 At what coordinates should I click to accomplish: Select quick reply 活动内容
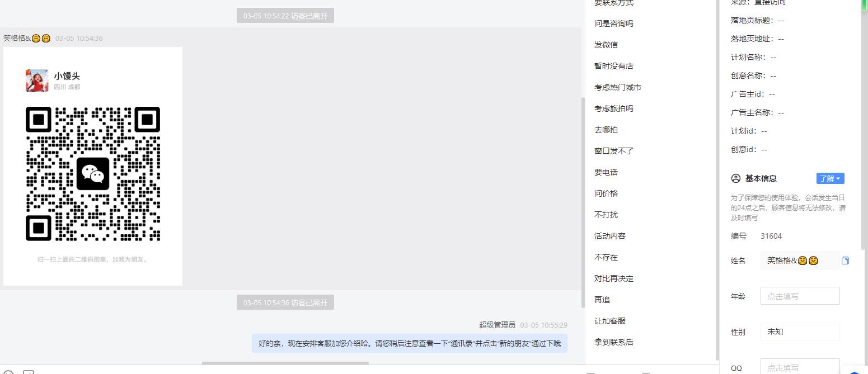click(609, 236)
